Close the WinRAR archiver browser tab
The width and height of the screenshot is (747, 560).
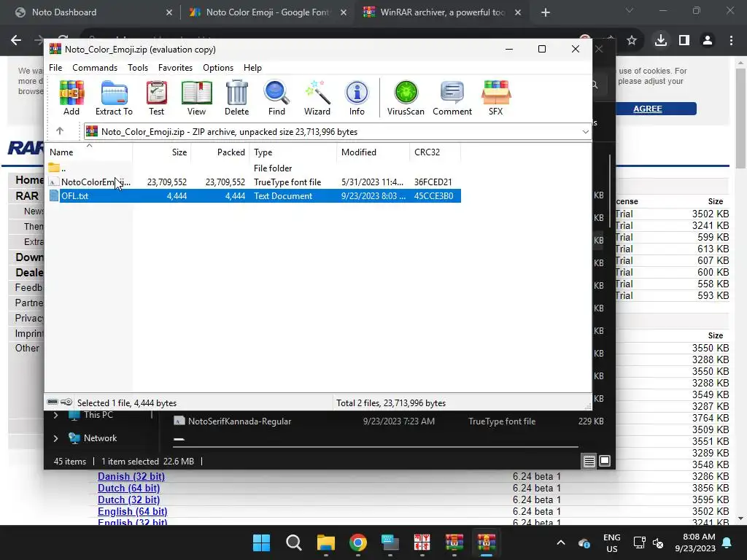pyautogui.click(x=518, y=12)
